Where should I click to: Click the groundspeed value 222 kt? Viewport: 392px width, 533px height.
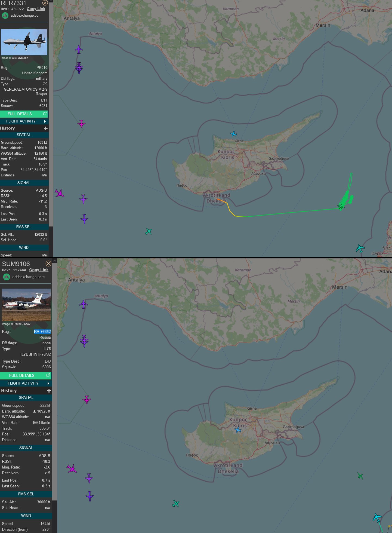tap(45, 405)
